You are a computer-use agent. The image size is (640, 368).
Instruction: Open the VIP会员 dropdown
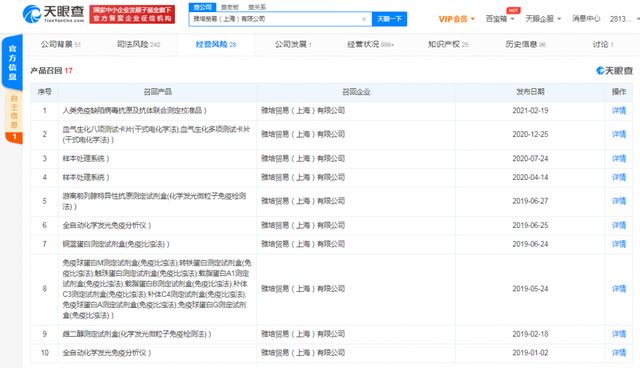pos(456,19)
